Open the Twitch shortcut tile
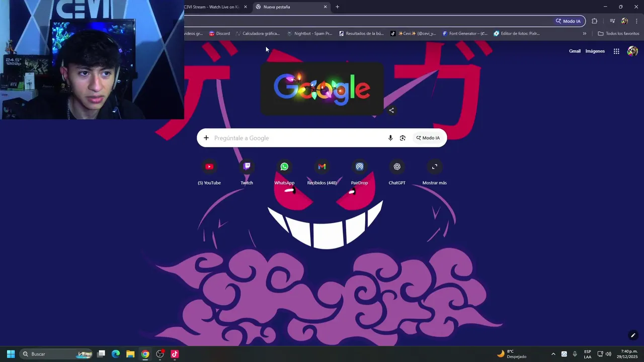 click(x=247, y=172)
